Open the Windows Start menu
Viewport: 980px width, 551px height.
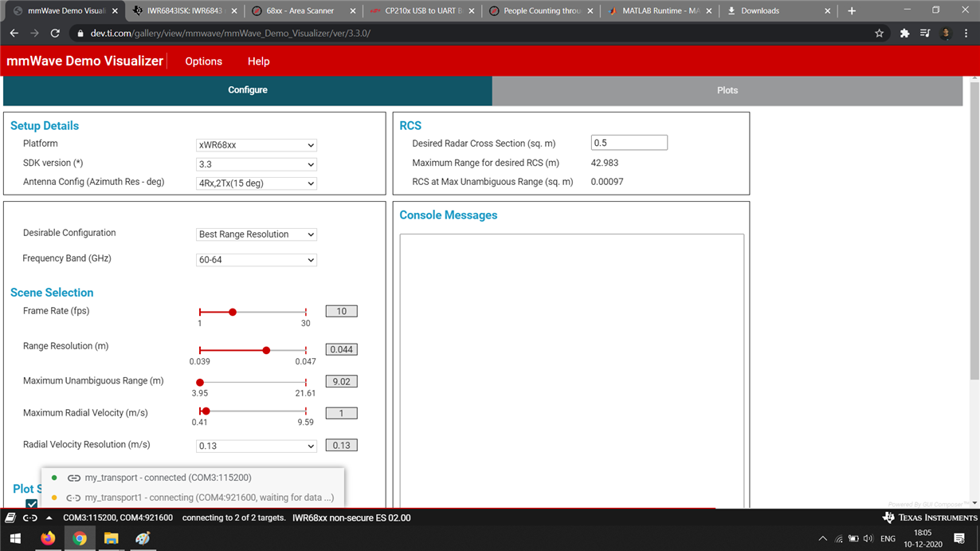pyautogui.click(x=15, y=539)
